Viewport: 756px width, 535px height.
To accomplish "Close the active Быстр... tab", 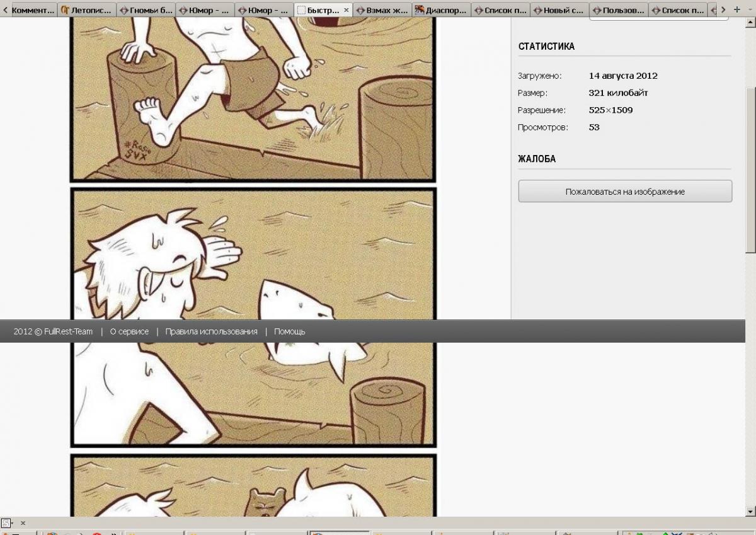I will 346,10.
